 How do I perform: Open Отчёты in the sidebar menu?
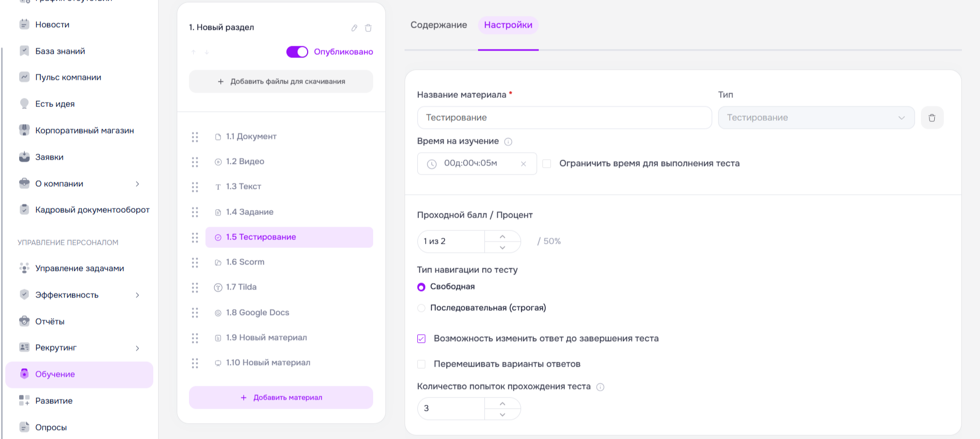(50, 321)
